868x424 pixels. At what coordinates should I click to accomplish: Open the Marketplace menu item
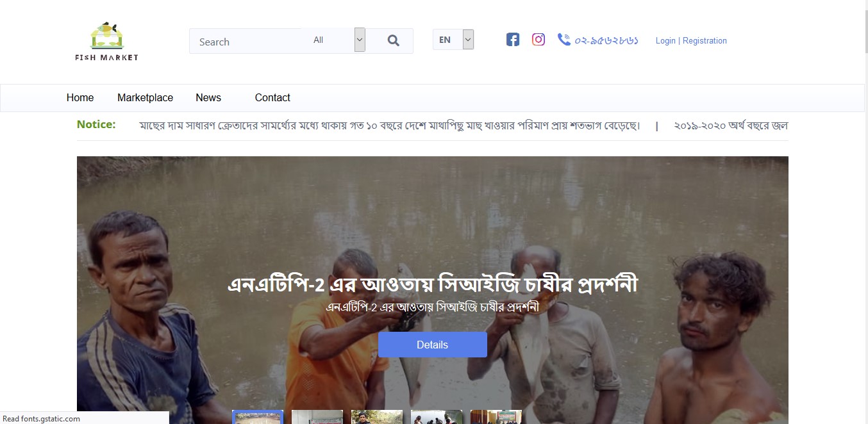[145, 98]
